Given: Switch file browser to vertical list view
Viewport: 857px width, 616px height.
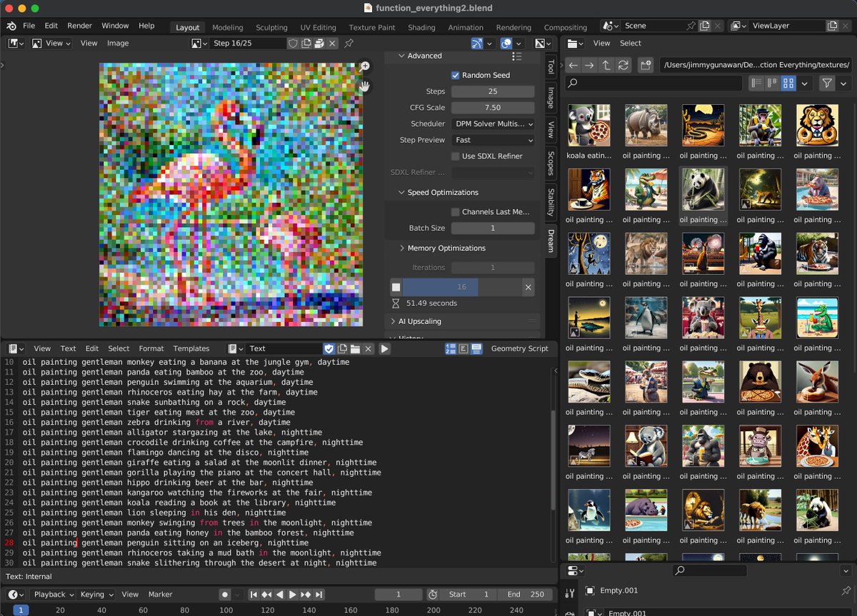Looking at the screenshot, I should point(756,84).
